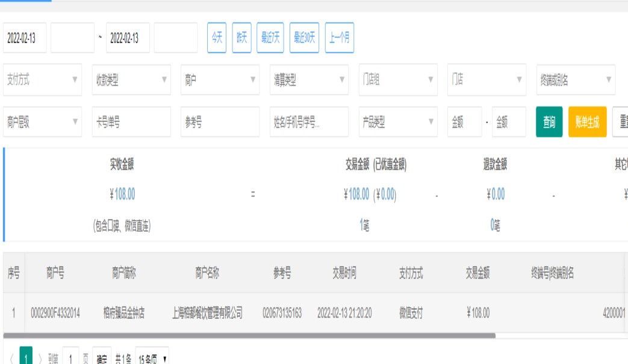Choose the 最近30天 date range
The height and width of the screenshot is (364, 628).
pyautogui.click(x=304, y=38)
